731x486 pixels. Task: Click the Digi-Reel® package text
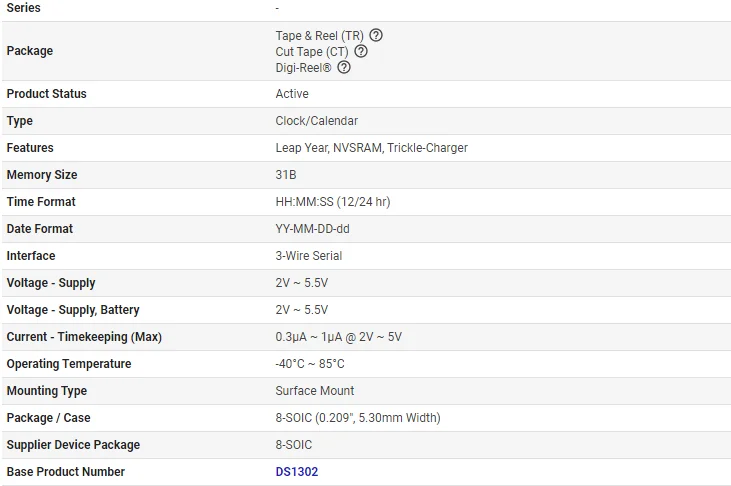pyautogui.click(x=304, y=67)
